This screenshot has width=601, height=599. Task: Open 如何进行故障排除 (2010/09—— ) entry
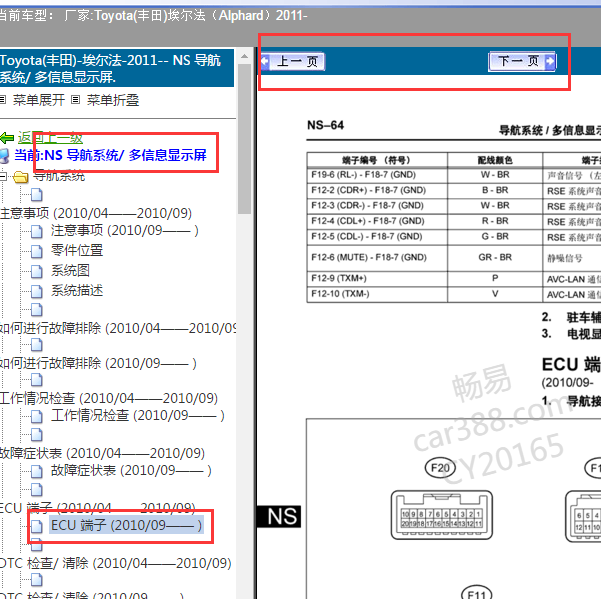click(x=98, y=363)
